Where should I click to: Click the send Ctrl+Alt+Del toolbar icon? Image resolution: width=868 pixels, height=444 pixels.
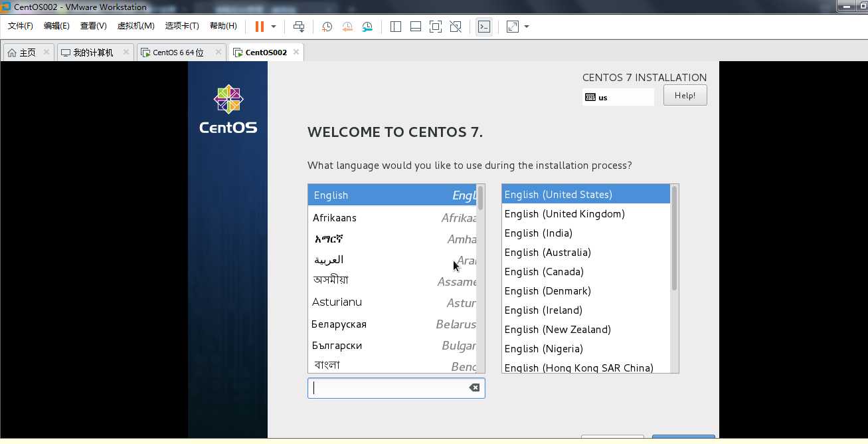(299, 27)
